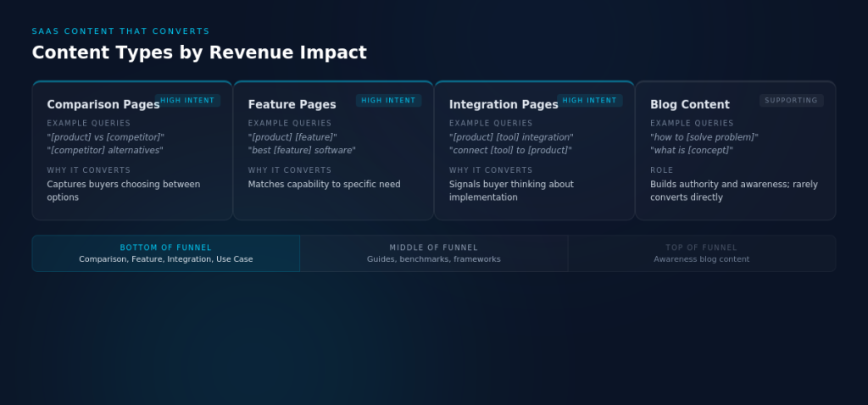Click the '[product] vs [competitor]' query

coord(106,137)
